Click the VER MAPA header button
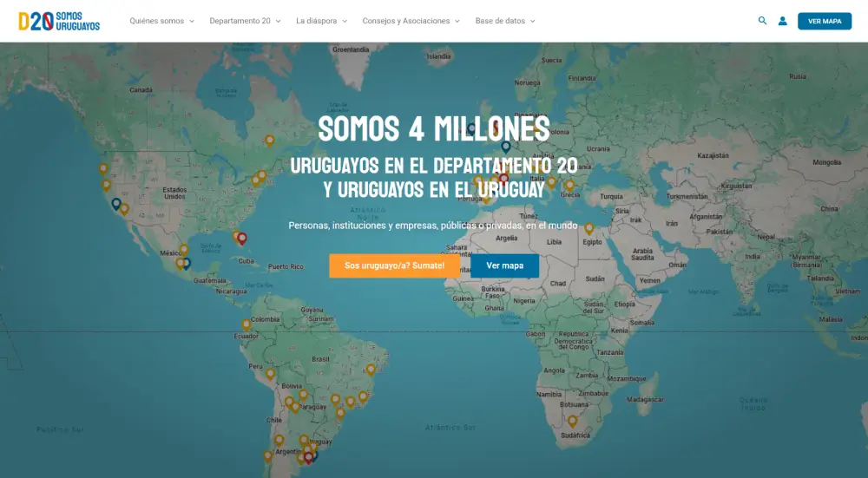The width and height of the screenshot is (868, 478). point(824,21)
